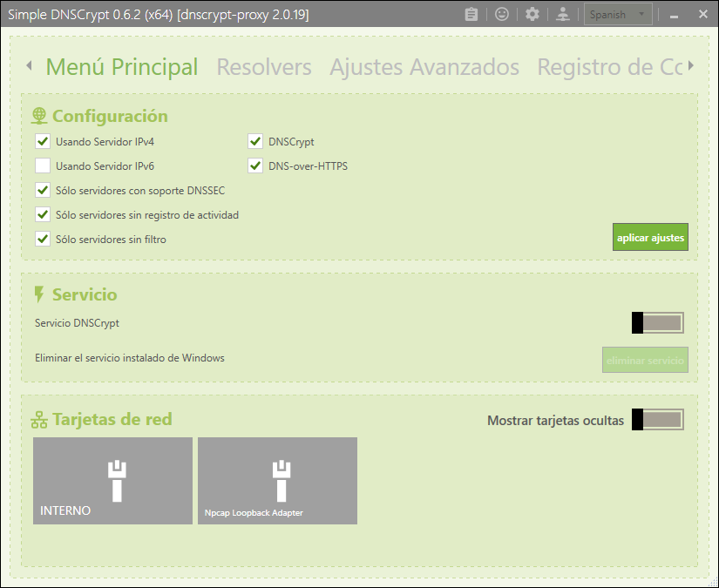Toggle Sólo servidores sin registro de actividad
The height and width of the screenshot is (588, 719).
click(x=43, y=214)
